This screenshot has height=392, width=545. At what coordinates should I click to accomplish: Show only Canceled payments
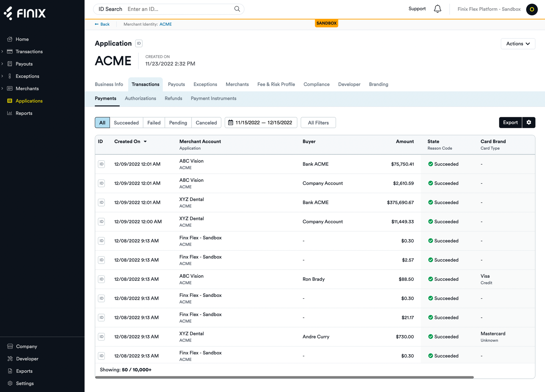[206, 123]
